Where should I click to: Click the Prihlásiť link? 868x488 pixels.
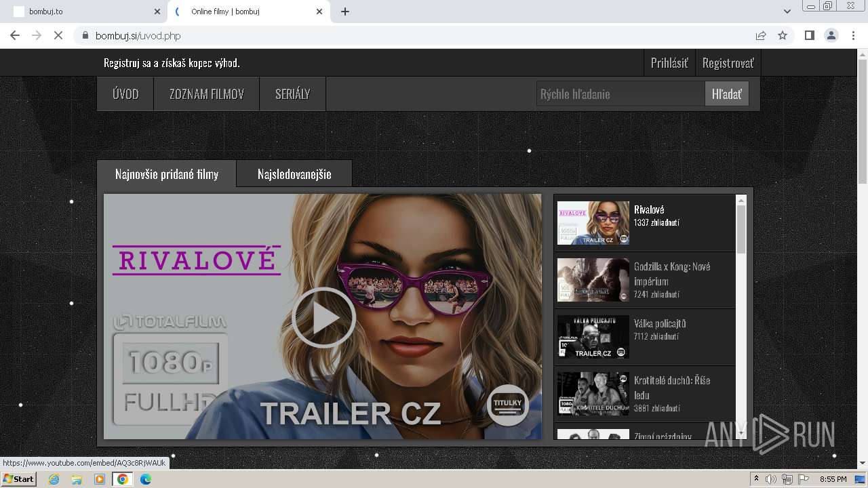point(669,63)
